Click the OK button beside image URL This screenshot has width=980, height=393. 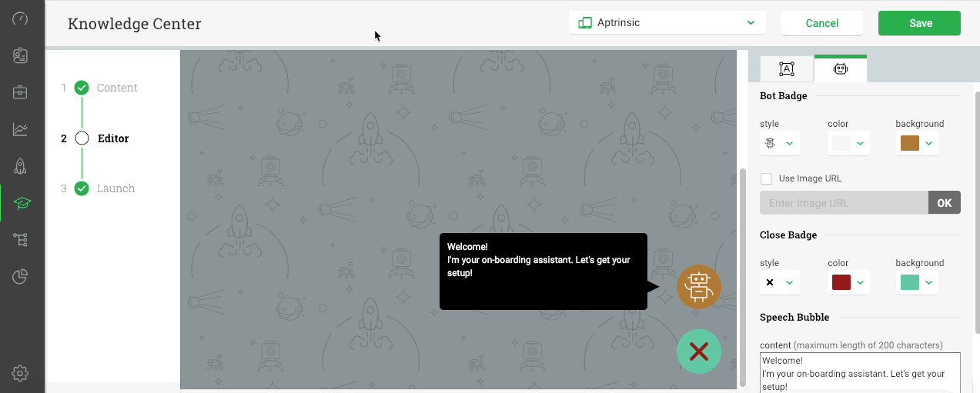pos(945,203)
